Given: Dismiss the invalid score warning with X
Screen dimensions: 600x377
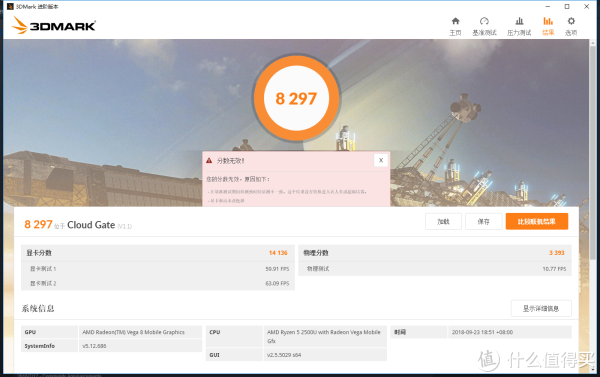Looking at the screenshot, I should coord(381,160).
